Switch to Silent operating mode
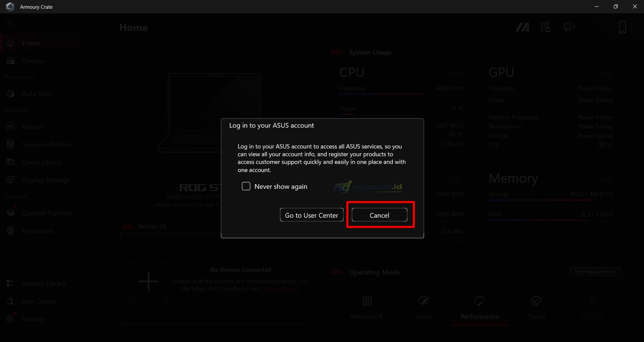Image resolution: width=644 pixels, height=342 pixels. tap(423, 307)
